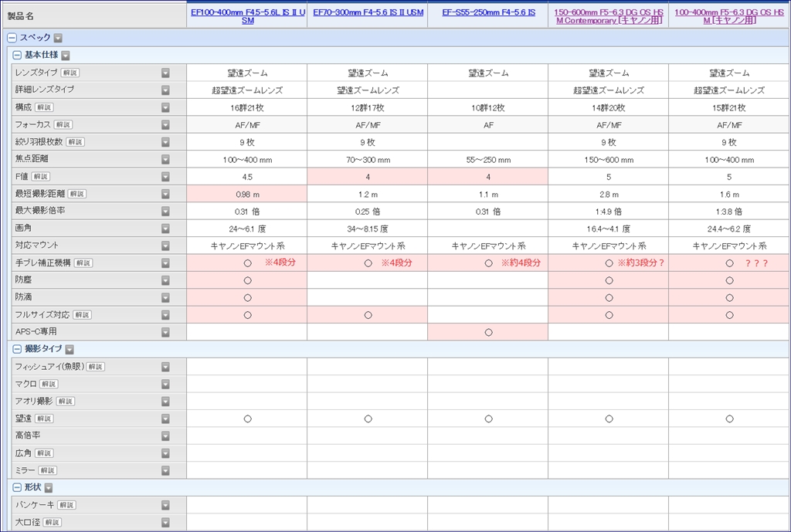Click the arrow icon in 手ブレ補正機構 row
This screenshot has width=791, height=532.
pos(165,263)
